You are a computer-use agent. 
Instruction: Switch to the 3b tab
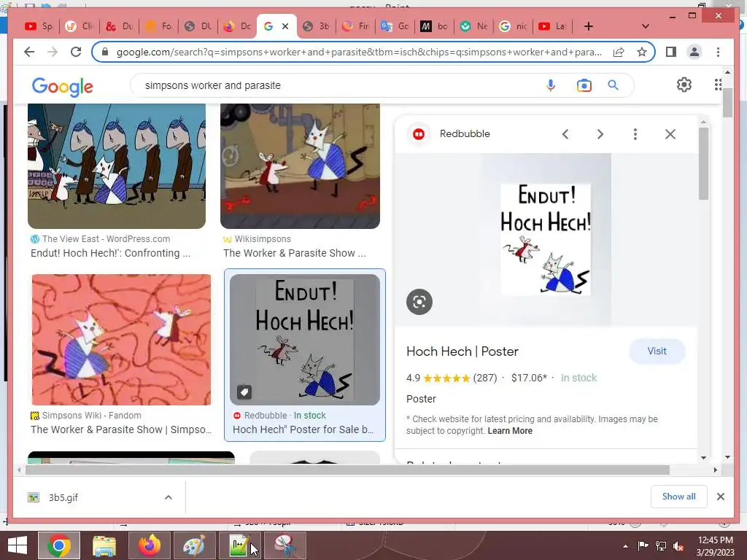[x=317, y=26]
